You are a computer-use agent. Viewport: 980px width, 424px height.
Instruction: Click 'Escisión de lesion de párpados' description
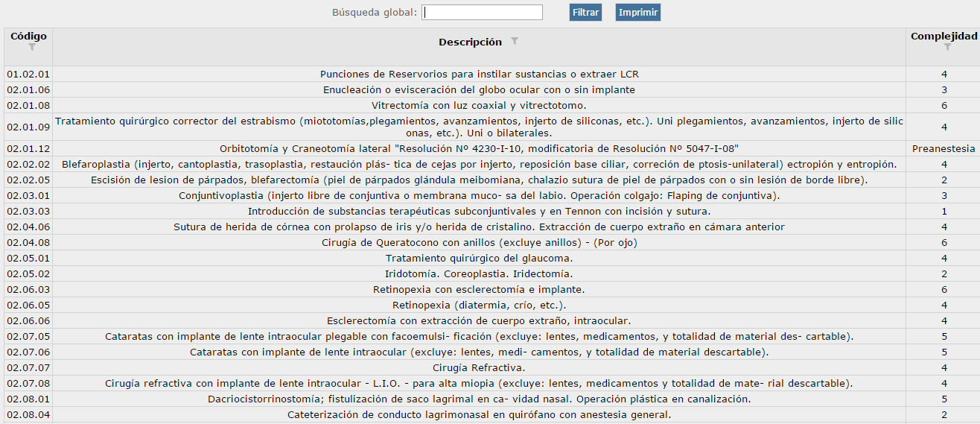point(480,180)
